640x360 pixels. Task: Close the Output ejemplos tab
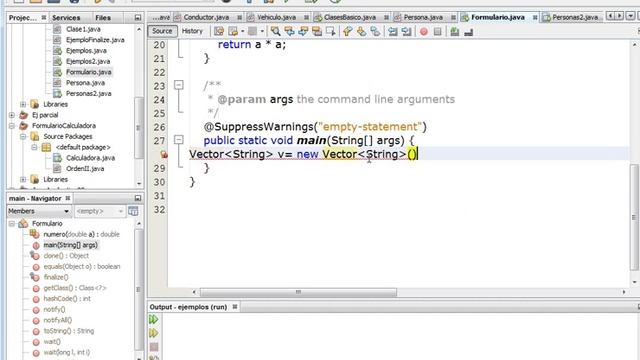coord(235,307)
